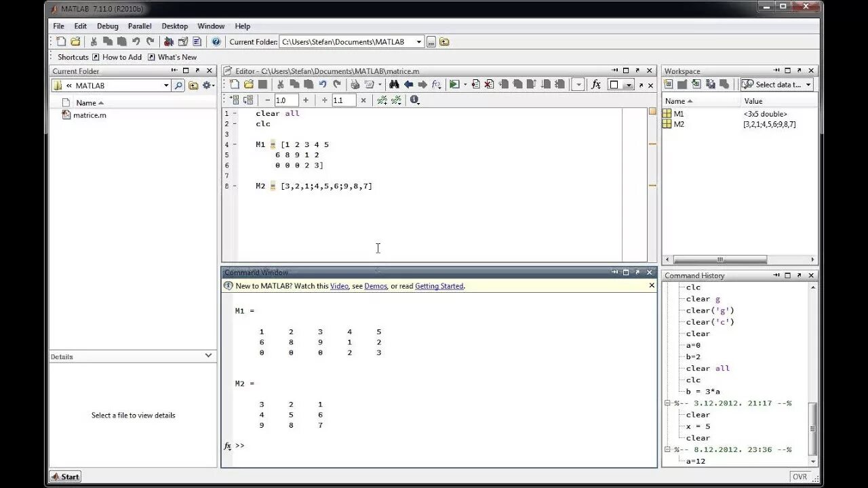Click Import data icon in Workspace
This screenshot has width=868, height=488.
coord(696,84)
